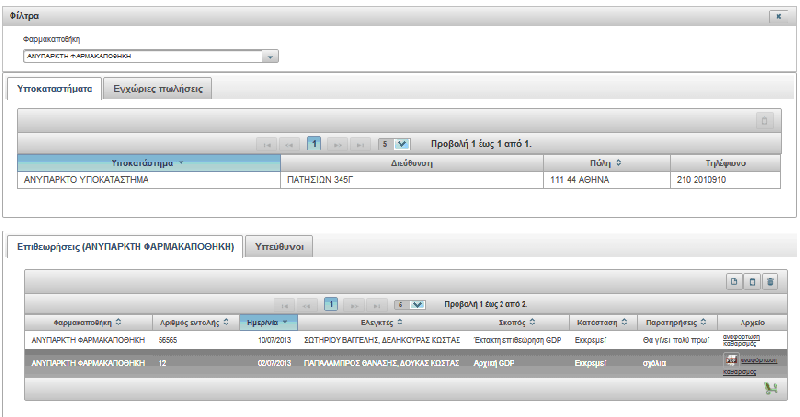The image size is (800, 417).
Task: Click the upload link in row 56565
Action: point(741,337)
